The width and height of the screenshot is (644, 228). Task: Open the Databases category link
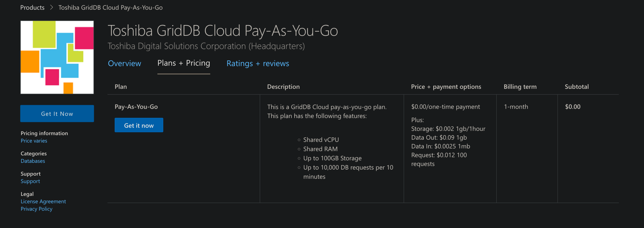click(x=33, y=161)
